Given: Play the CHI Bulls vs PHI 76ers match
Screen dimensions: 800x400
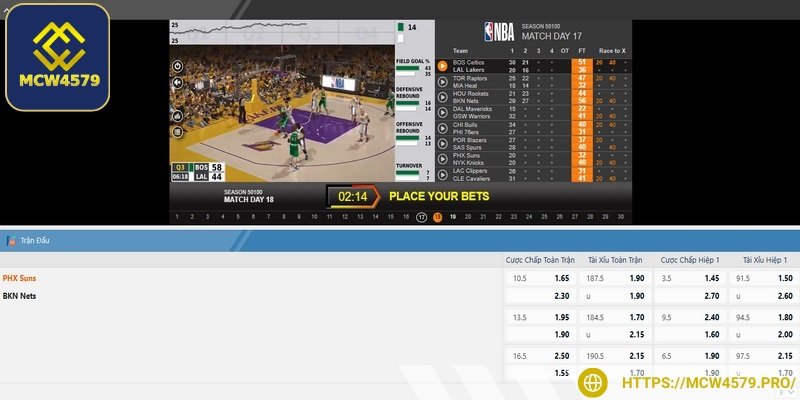Looking at the screenshot, I should [442, 128].
